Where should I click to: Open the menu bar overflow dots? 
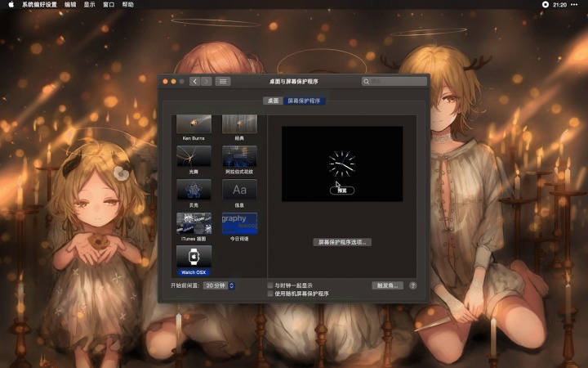(574, 5)
